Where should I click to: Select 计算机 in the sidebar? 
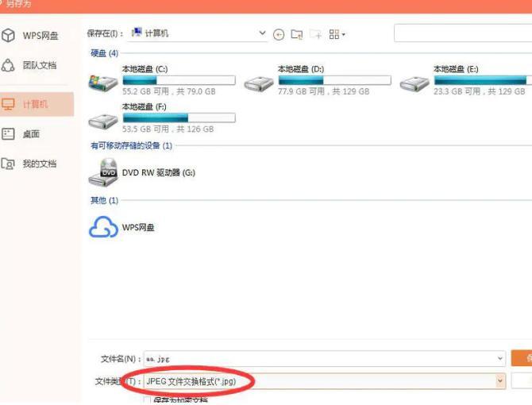coord(37,104)
